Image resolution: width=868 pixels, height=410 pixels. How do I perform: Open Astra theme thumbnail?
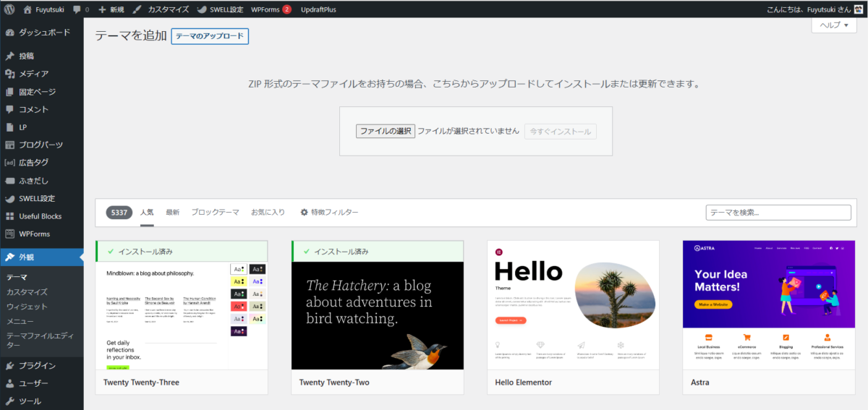[x=770, y=305]
